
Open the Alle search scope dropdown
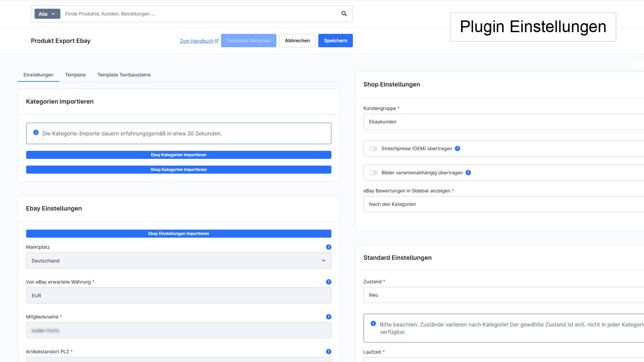[47, 14]
